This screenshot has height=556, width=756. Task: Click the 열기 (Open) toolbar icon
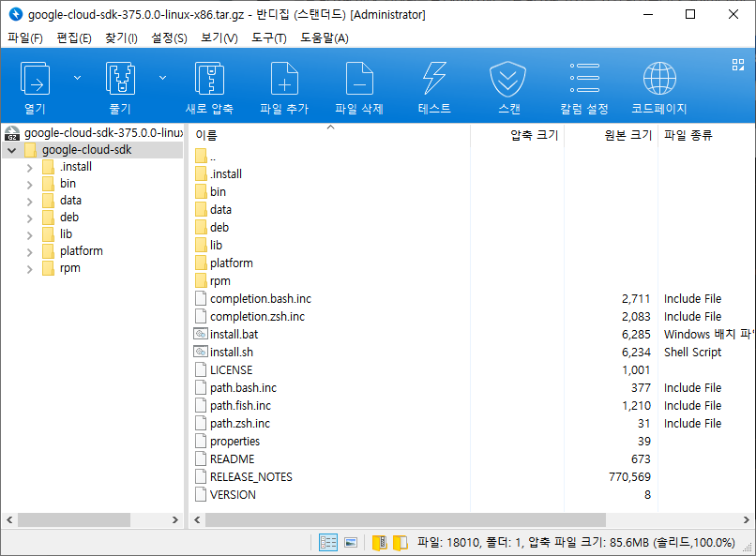click(35, 78)
